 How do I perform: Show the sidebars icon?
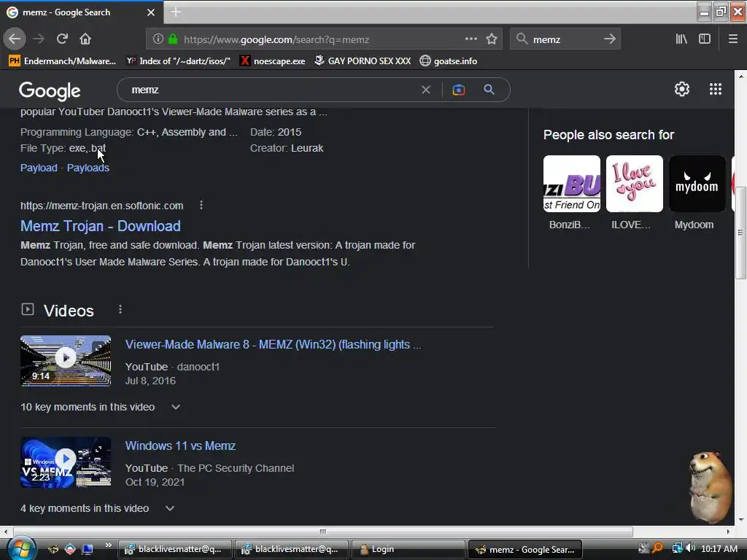(705, 39)
